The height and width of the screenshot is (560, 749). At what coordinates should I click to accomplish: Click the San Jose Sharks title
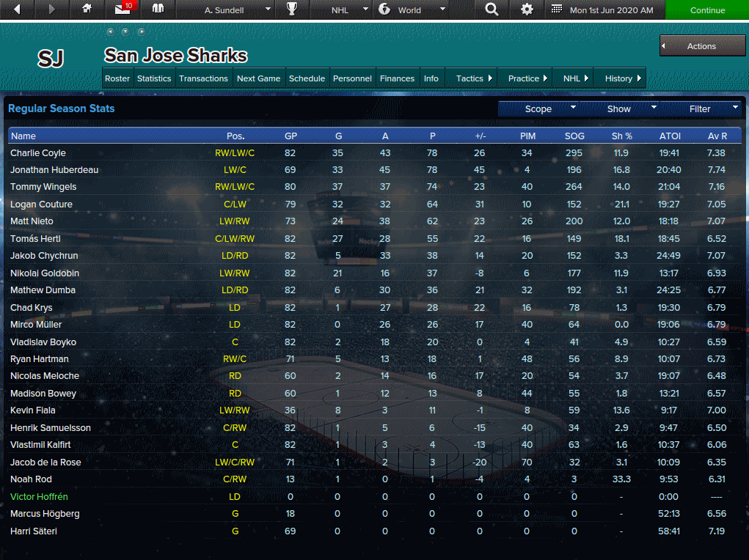pos(175,56)
